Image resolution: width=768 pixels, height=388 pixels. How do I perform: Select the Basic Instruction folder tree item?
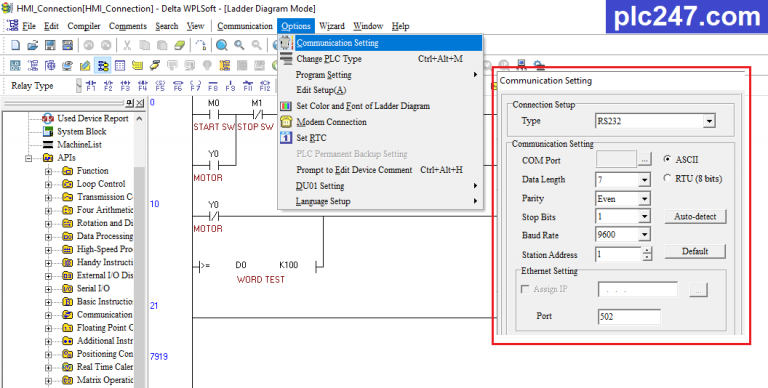(x=104, y=301)
